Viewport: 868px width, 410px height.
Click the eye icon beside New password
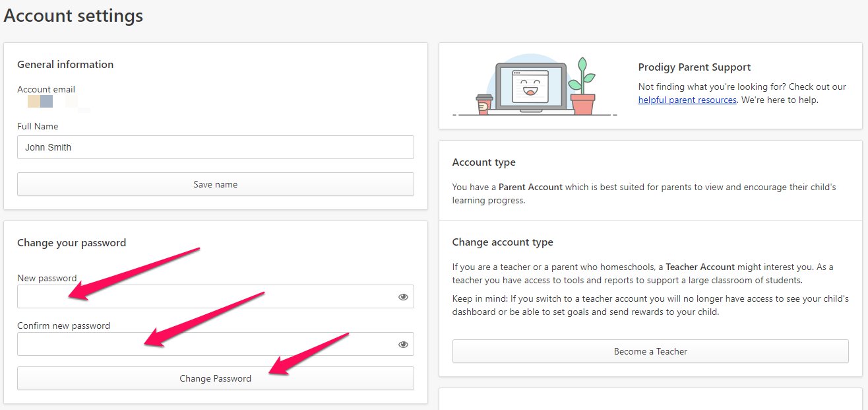(x=403, y=296)
